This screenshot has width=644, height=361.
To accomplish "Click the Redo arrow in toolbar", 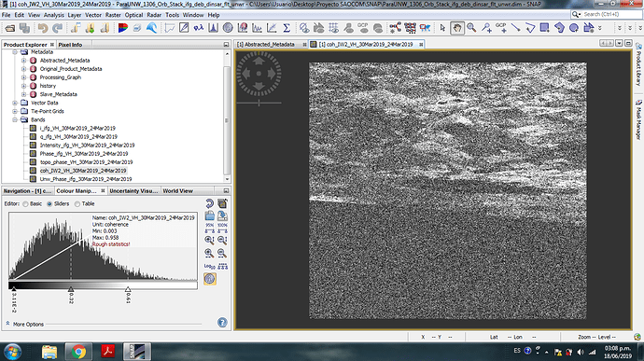I will [x=58, y=28].
